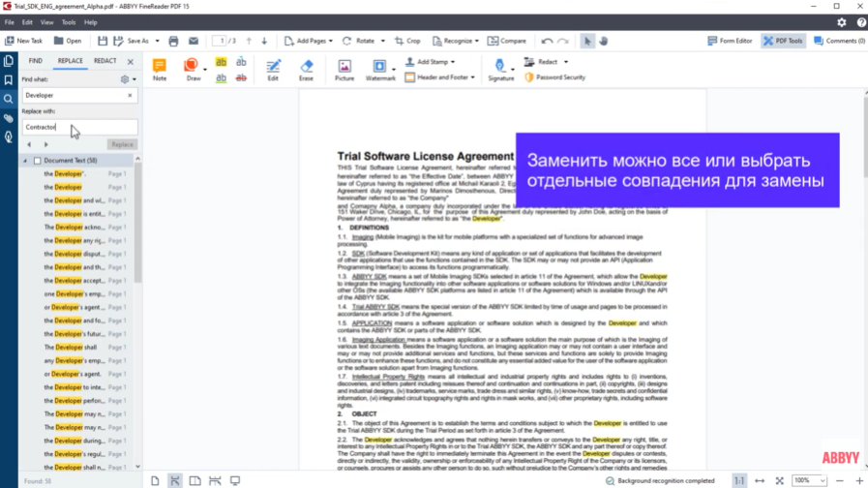Image resolution: width=868 pixels, height=488 pixels.
Task: Click the E-mail envelope icon
Action: [194, 41]
